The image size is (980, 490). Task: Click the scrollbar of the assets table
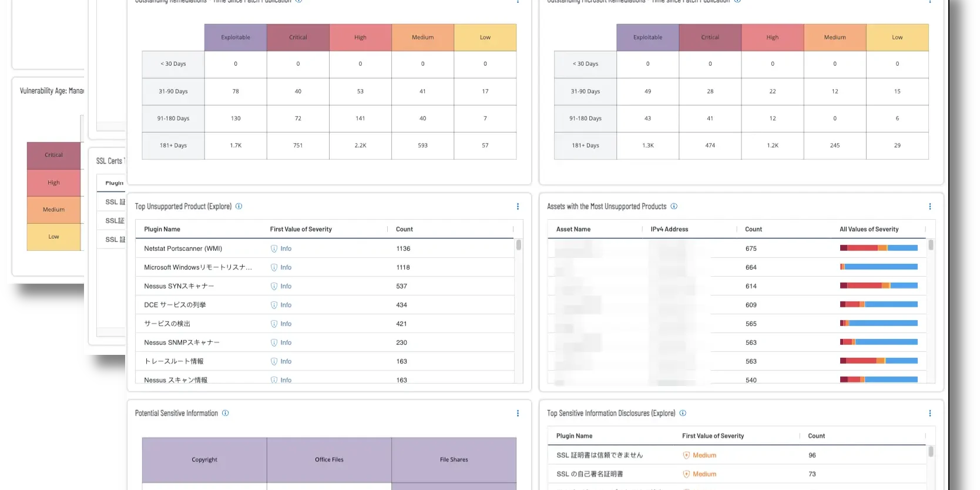pyautogui.click(x=931, y=245)
